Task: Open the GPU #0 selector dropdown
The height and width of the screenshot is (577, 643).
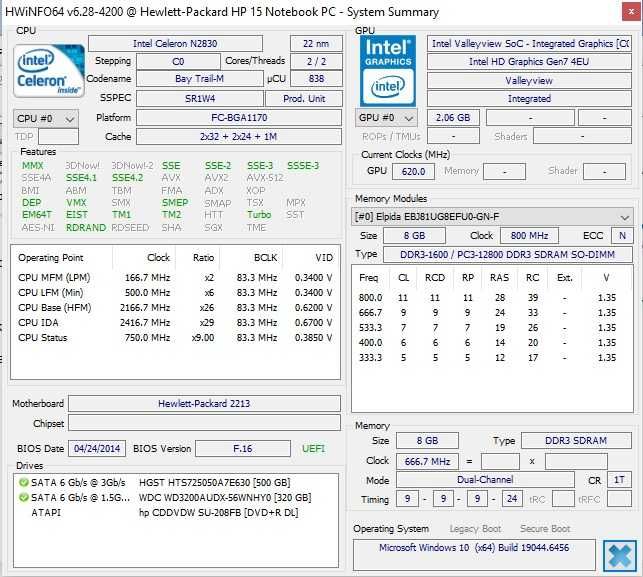Action: click(x=386, y=118)
